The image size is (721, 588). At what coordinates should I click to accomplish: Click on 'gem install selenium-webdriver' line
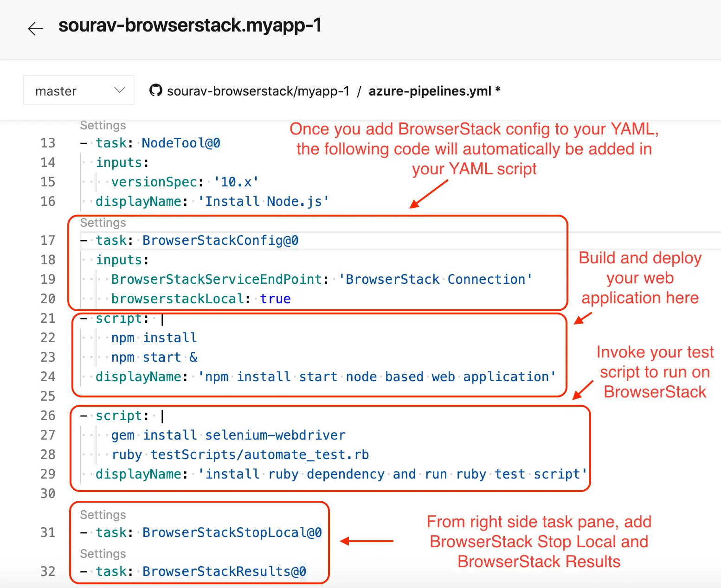(x=228, y=435)
